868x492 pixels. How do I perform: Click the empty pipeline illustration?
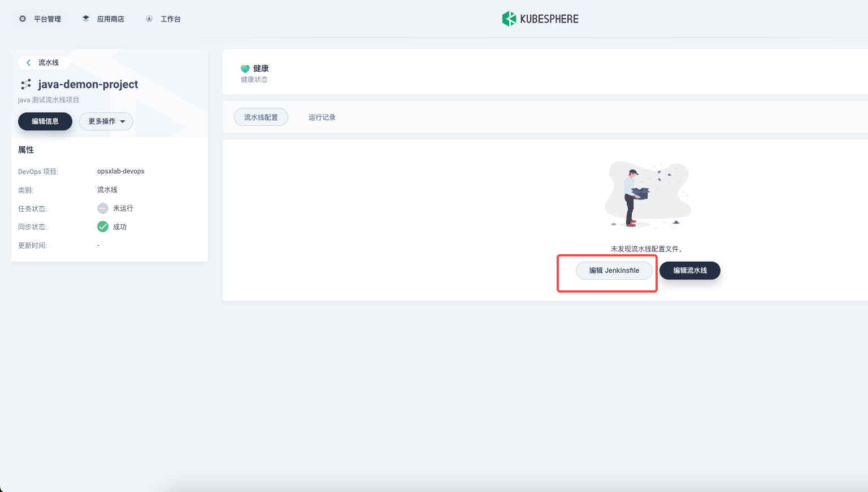648,195
